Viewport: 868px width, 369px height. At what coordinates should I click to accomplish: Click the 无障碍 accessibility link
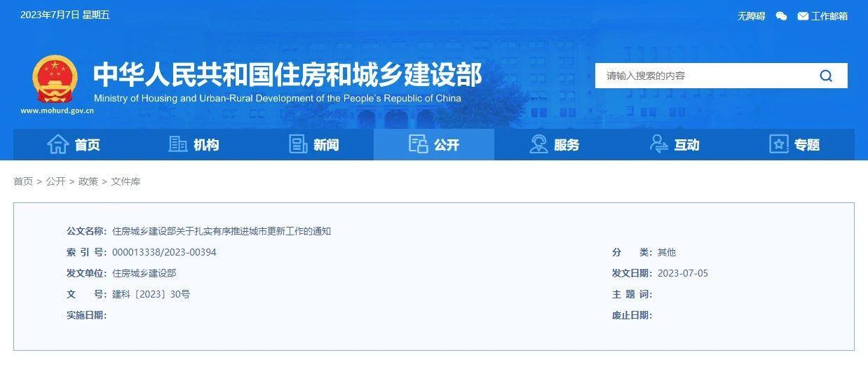click(x=751, y=16)
